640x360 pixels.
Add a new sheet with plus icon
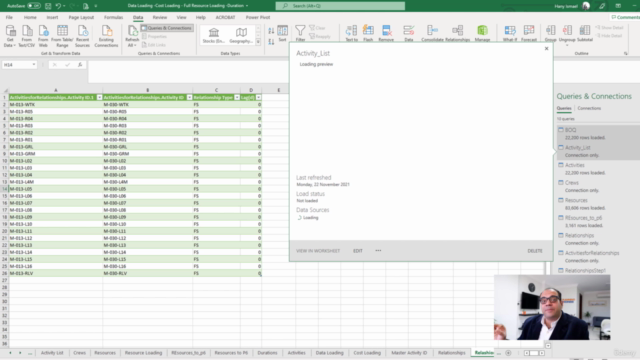(508, 353)
